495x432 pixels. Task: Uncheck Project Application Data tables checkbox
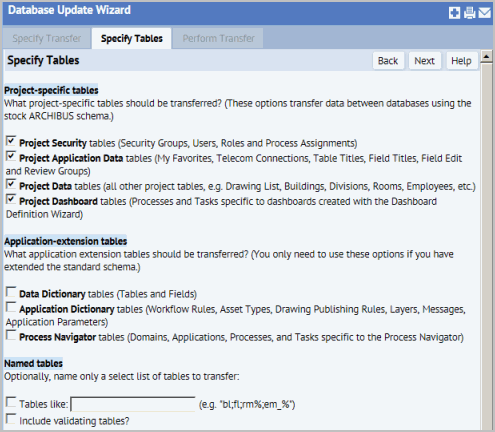(x=11, y=156)
